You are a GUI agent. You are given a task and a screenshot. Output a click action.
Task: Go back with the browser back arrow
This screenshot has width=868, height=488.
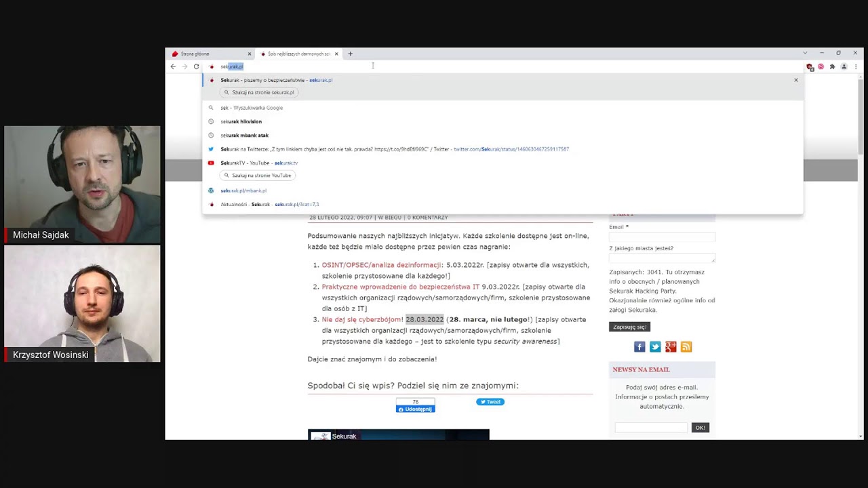click(x=173, y=66)
